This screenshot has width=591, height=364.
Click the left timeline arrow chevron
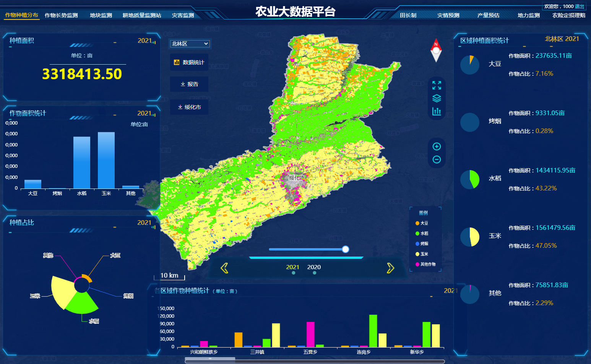pyautogui.click(x=225, y=268)
